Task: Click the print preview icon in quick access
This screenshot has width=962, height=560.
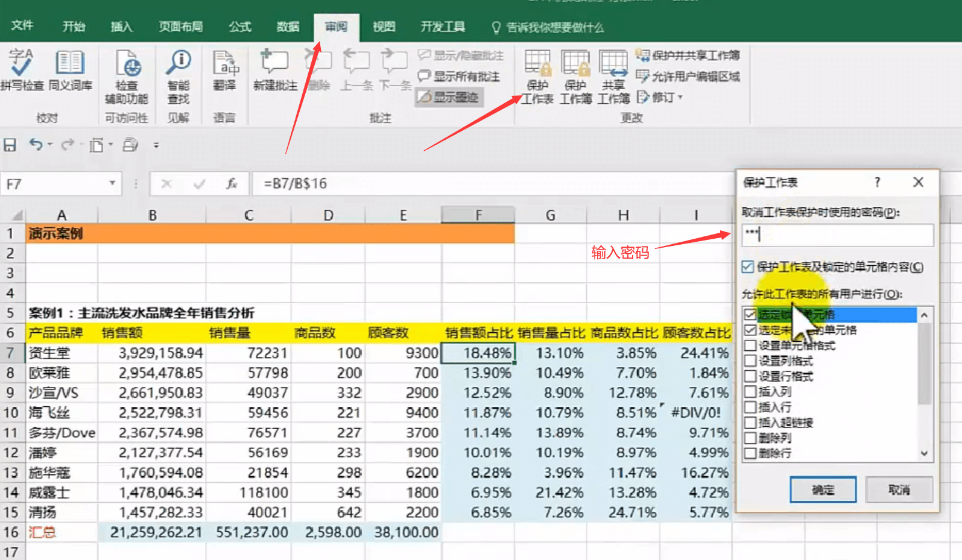Action: click(x=130, y=145)
